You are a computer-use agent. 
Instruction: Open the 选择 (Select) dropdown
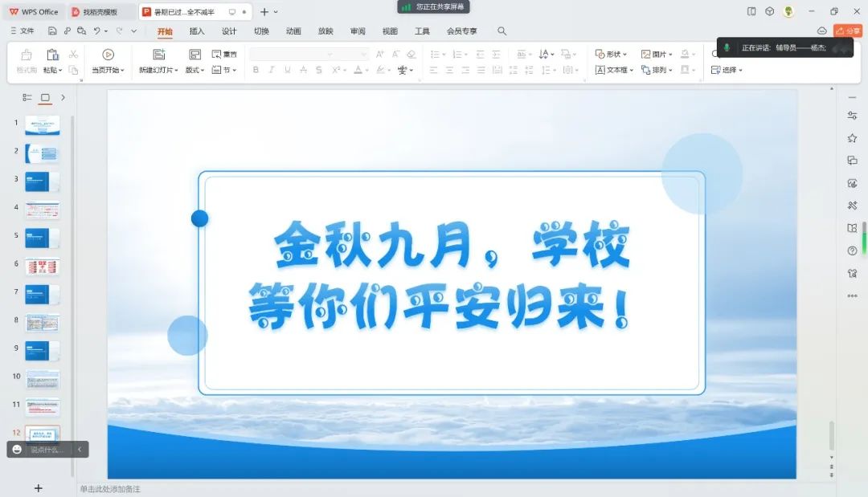[x=727, y=70]
